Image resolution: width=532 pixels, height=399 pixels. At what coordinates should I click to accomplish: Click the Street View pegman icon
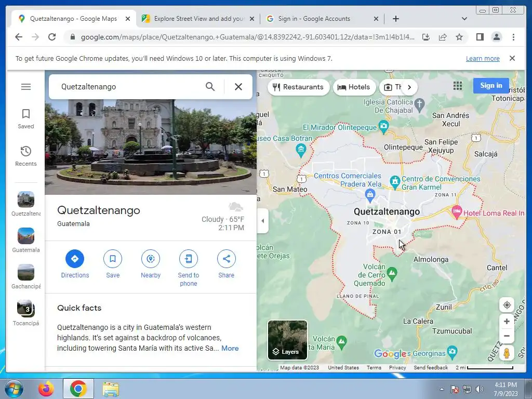click(x=507, y=353)
